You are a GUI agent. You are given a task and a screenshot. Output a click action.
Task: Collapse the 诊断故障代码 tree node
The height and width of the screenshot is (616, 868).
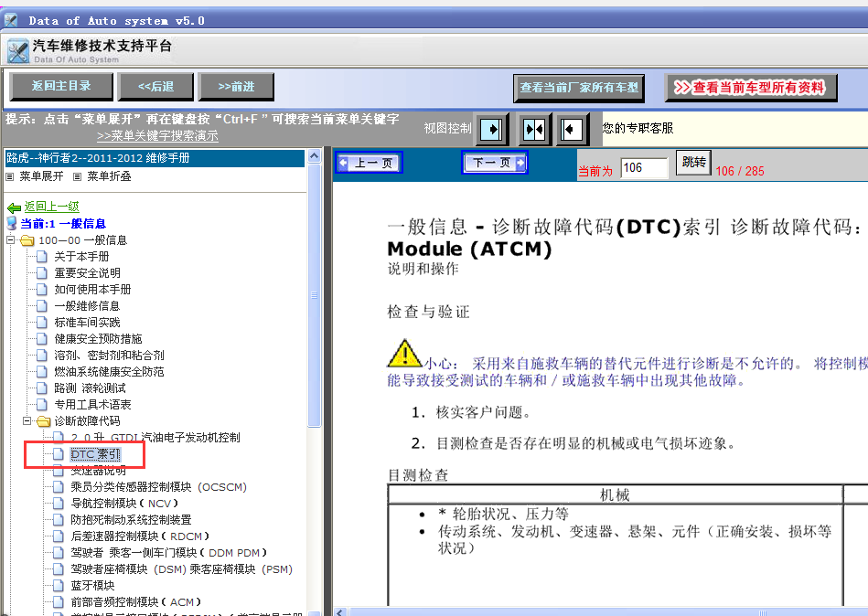click(x=27, y=420)
